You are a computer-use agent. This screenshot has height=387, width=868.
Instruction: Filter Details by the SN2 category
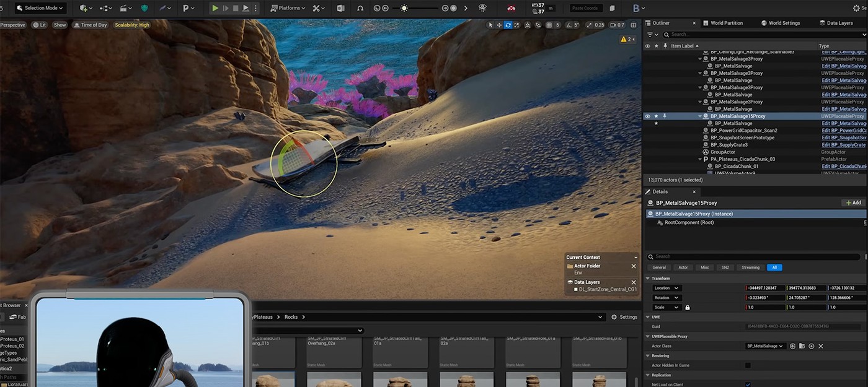click(x=725, y=267)
